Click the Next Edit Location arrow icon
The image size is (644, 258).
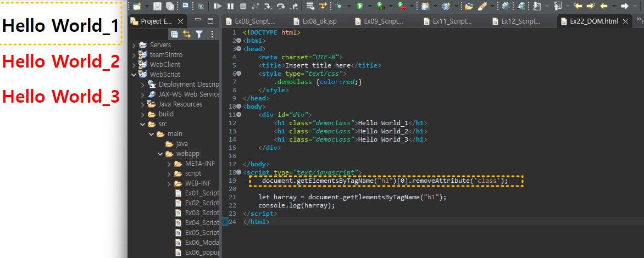coord(591,6)
